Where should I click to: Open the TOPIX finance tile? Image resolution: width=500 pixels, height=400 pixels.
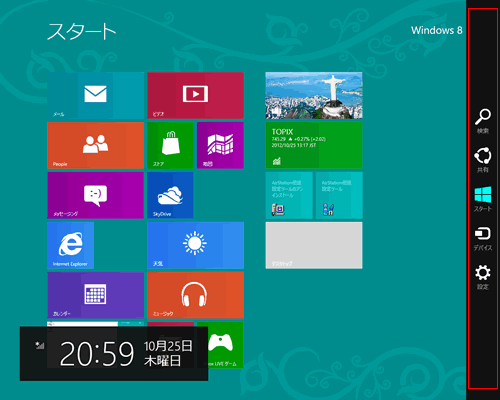click(314, 145)
